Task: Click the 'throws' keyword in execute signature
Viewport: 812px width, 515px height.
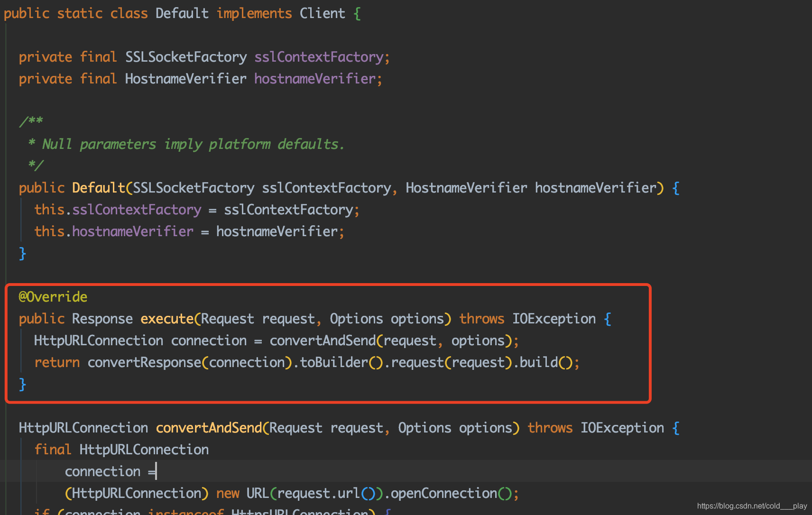Action: 482,319
